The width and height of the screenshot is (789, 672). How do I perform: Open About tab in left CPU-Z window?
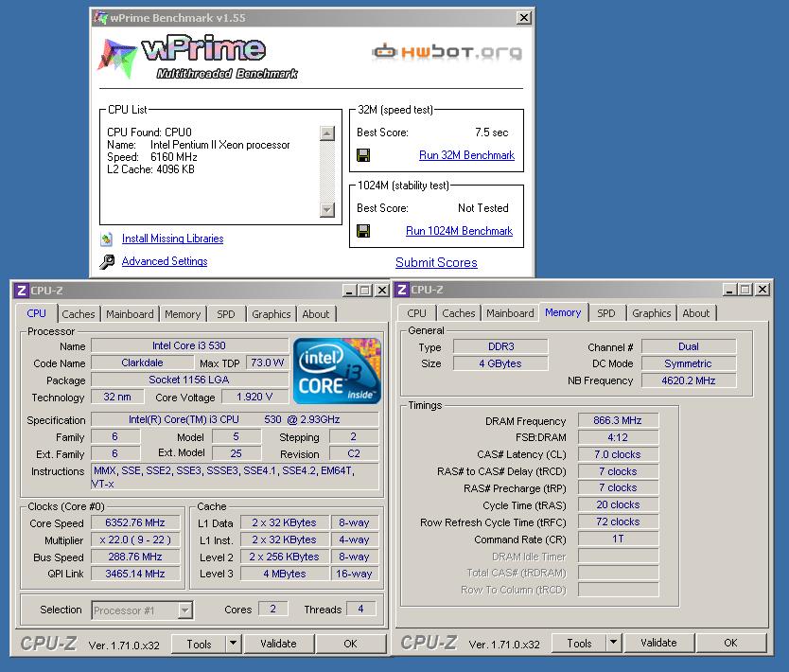315,314
